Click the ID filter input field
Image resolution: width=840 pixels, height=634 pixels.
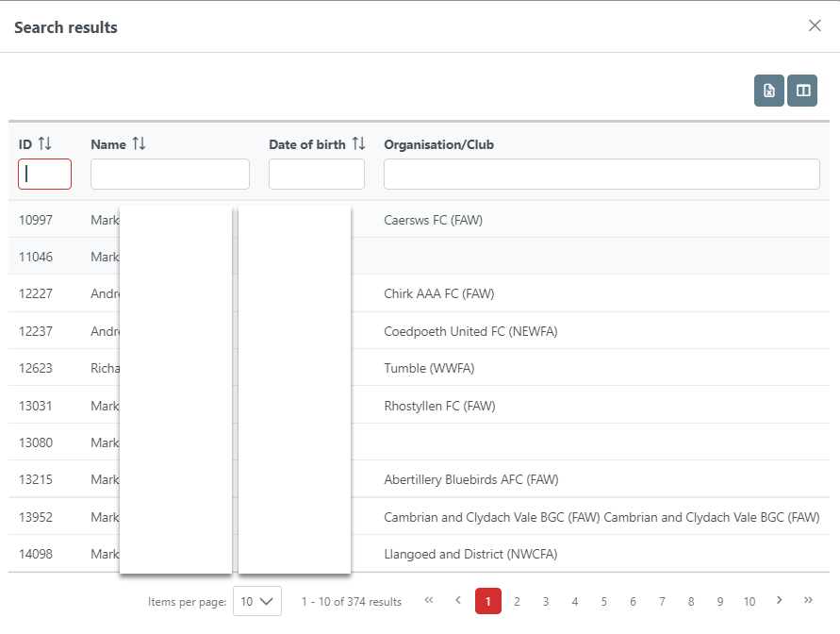point(44,174)
